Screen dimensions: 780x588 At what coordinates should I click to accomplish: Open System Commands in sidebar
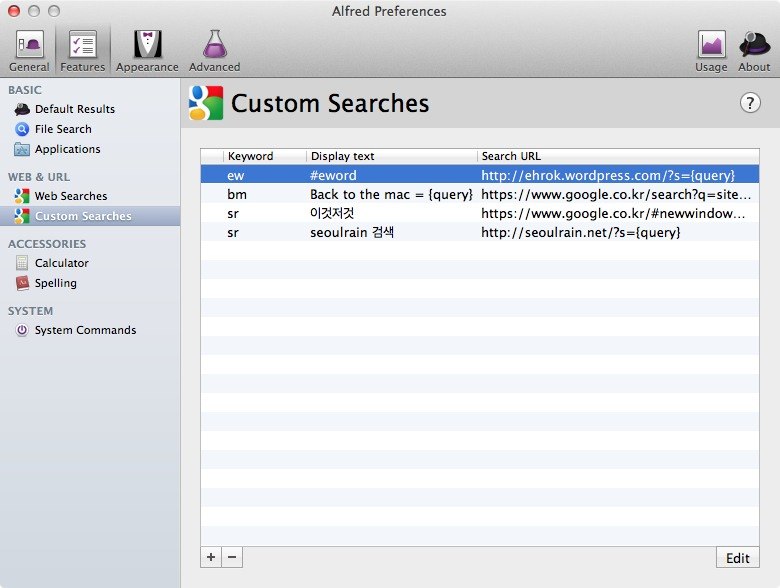click(85, 330)
